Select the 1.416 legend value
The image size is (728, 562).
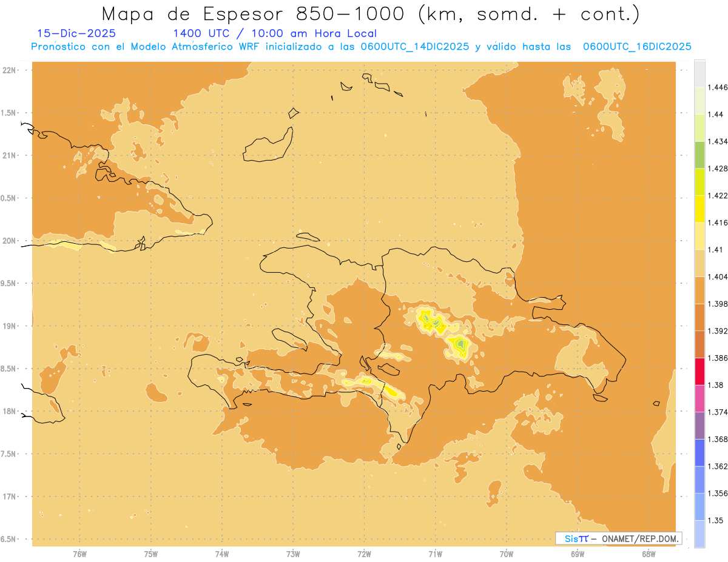717,222
